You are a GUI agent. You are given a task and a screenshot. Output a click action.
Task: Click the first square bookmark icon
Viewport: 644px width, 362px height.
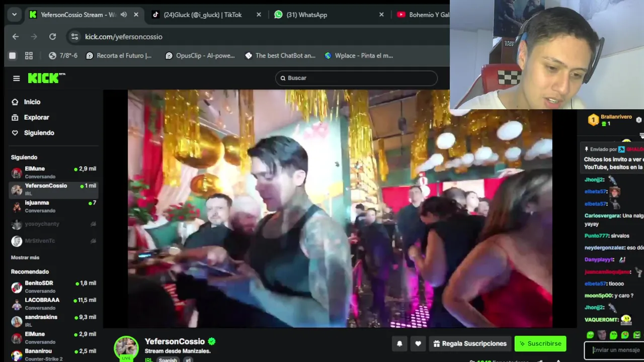13,56
